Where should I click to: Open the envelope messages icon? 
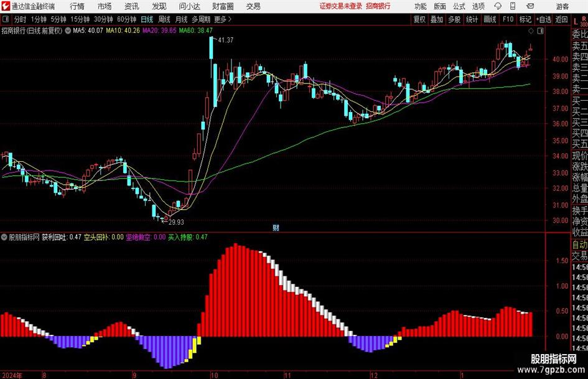point(530,6)
